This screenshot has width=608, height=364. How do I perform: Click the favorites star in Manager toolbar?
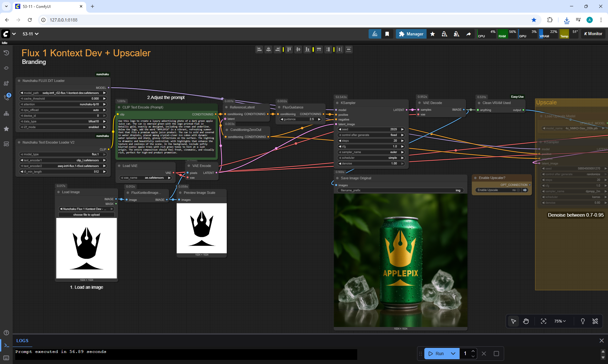click(x=432, y=34)
